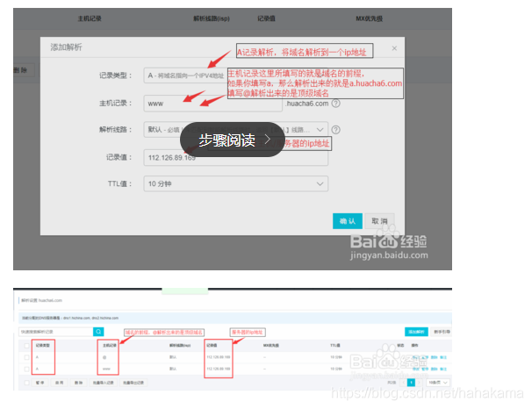Viewport: 532px width, 409px height.
Task: Go to previous page with left arrow
Action: [403, 383]
